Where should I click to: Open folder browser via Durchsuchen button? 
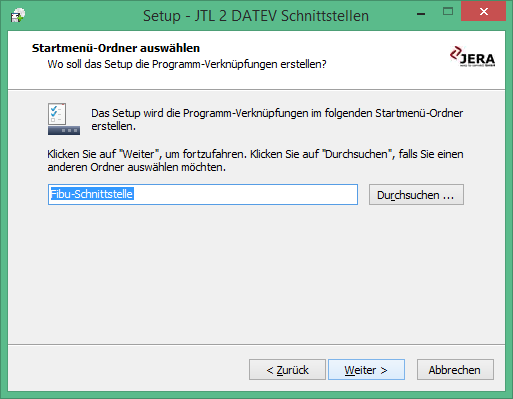point(416,195)
